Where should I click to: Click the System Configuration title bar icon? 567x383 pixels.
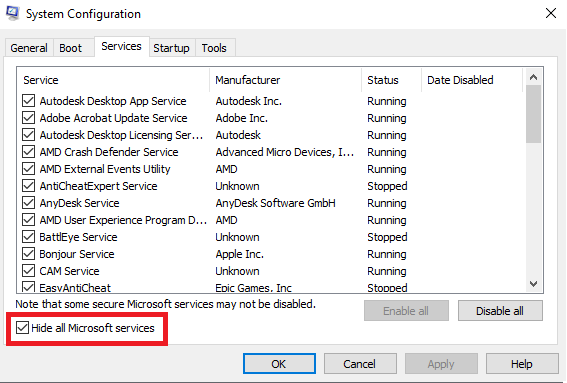(12, 13)
